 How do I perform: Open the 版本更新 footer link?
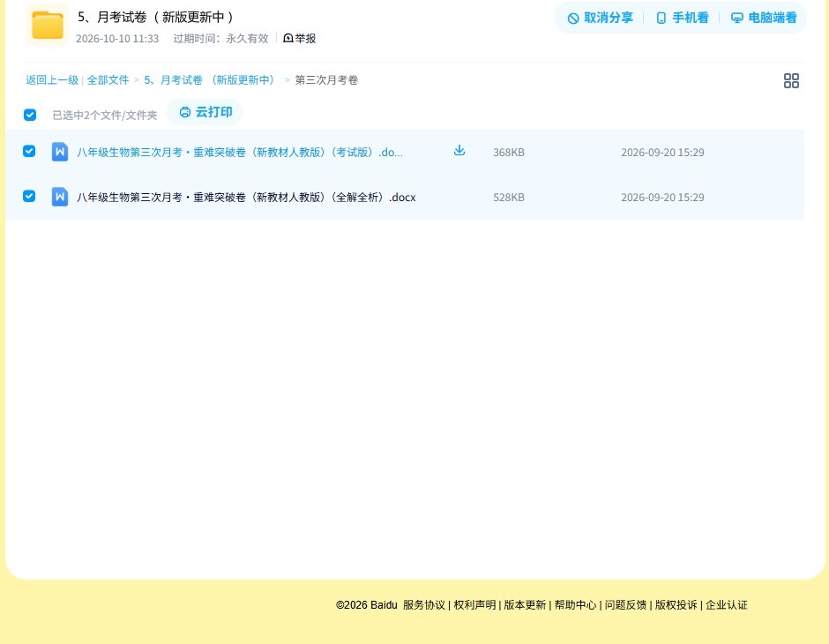pos(525,605)
